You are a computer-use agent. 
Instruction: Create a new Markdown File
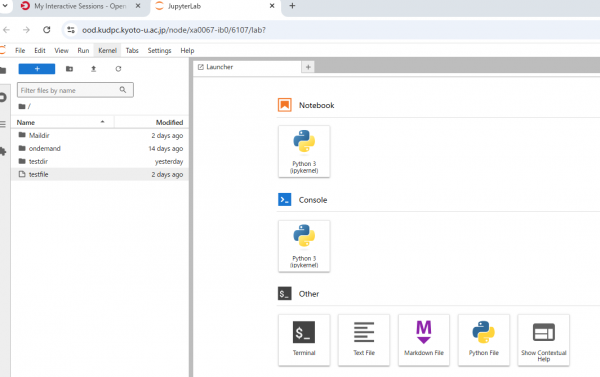point(424,340)
